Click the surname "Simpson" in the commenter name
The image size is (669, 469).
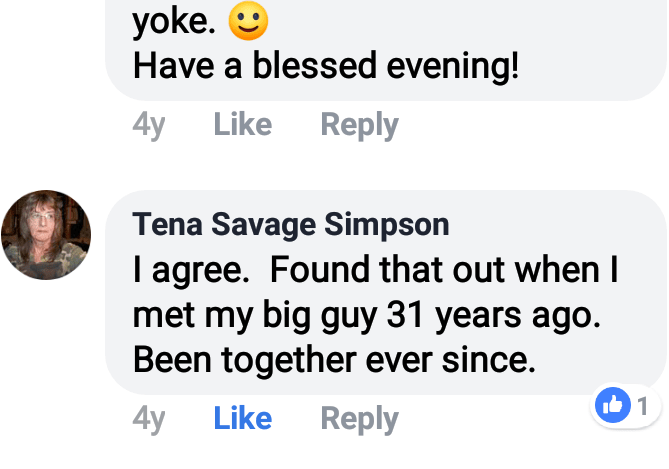point(388,225)
